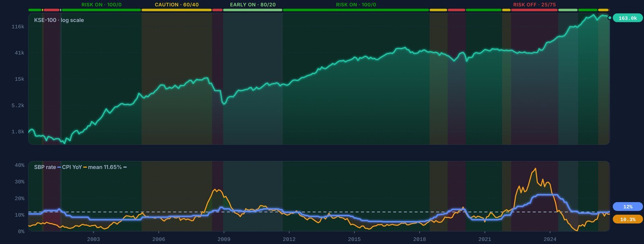This screenshot has width=644, height=244.
Task: Click the RISK OFF · 25/75 regime label
Action: (x=535, y=5)
